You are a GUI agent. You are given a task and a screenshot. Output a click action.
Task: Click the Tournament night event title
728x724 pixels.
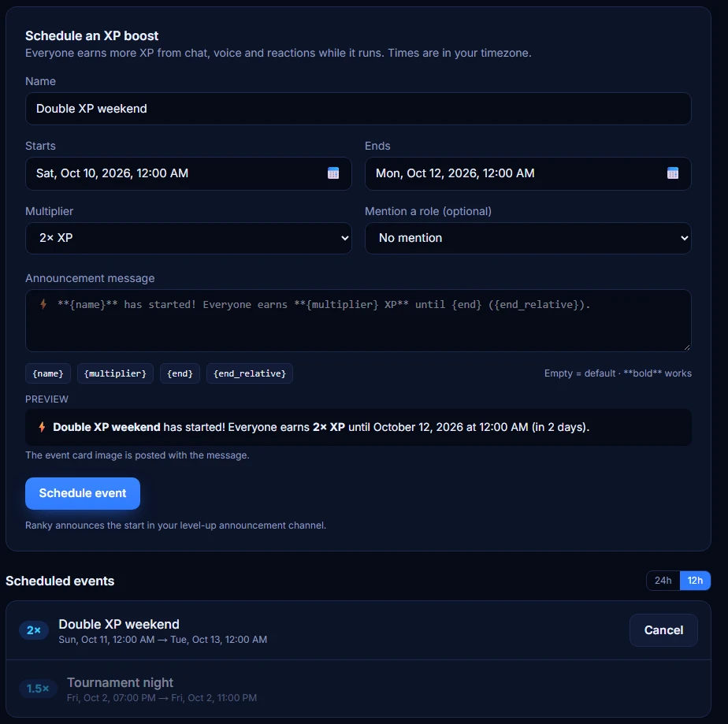120,683
